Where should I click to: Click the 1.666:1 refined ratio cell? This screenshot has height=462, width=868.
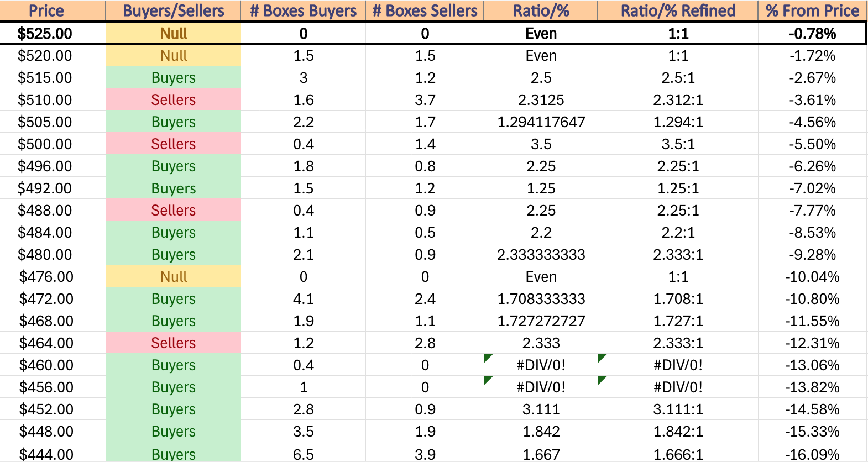point(678,453)
